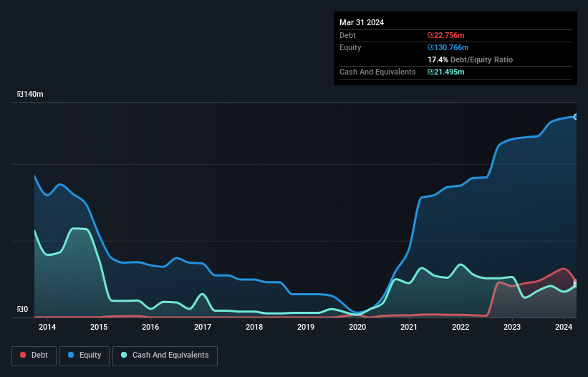Toggle Cash And Equivalents legend button

pyautogui.click(x=165, y=355)
